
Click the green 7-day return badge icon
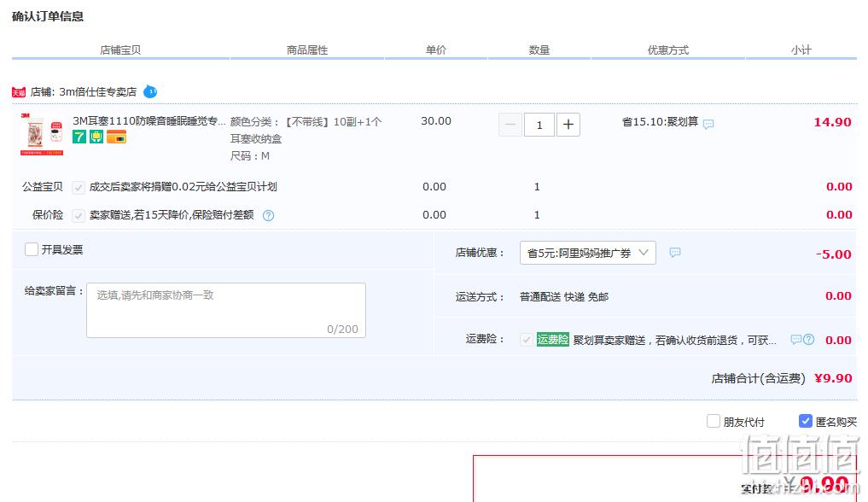79,137
